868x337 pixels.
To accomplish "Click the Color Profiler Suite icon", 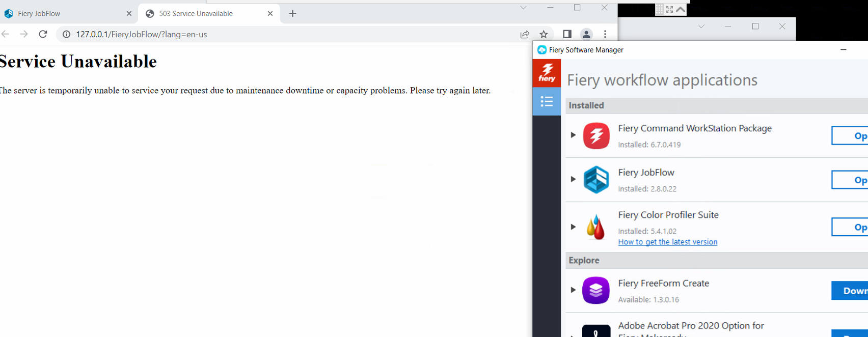I will pyautogui.click(x=595, y=227).
